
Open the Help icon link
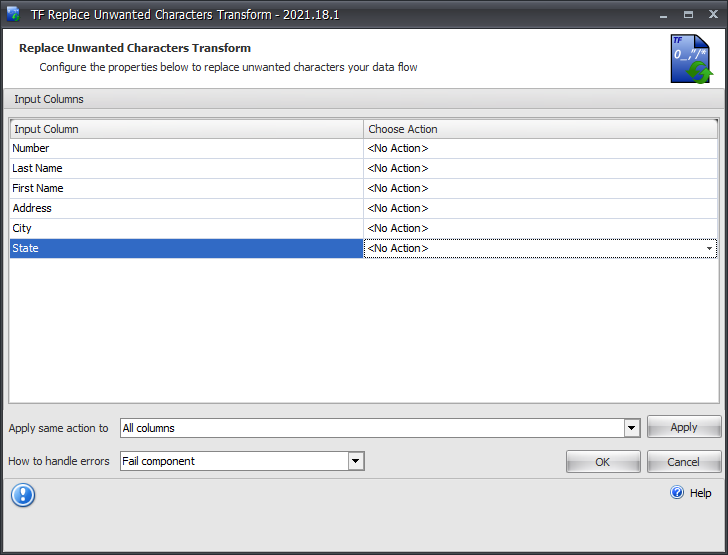coord(677,492)
